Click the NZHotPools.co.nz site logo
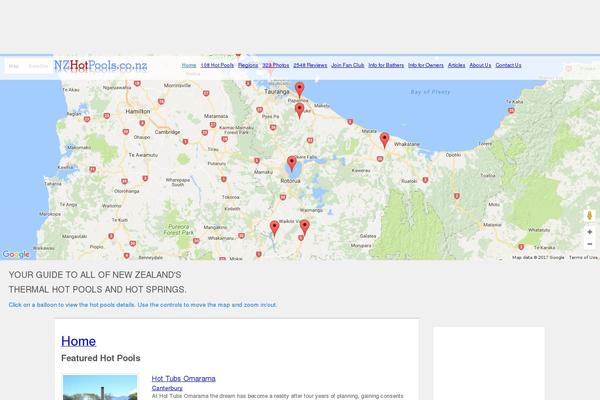Viewport: 600px width, 400px height. pos(100,65)
